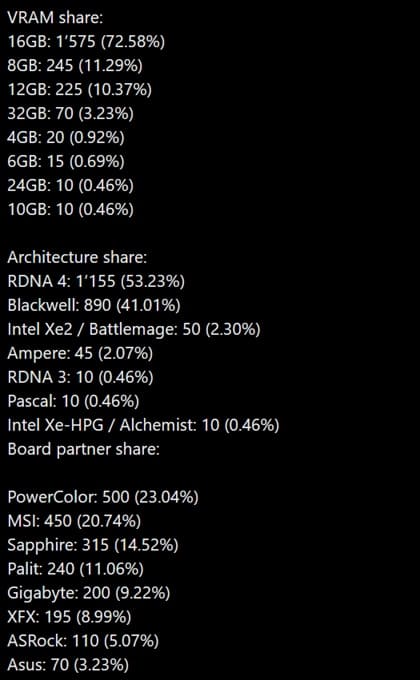Click the VRAM share heading
The height and width of the screenshot is (680, 420).
pyautogui.click(x=56, y=18)
